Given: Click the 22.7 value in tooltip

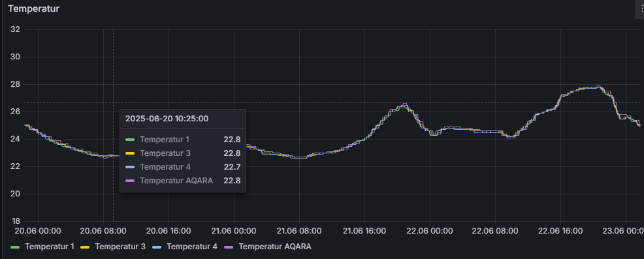Looking at the screenshot, I should [x=232, y=167].
